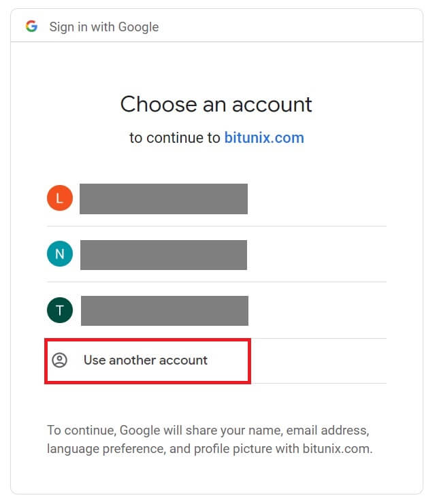Select the teal "N" account avatar

(60, 254)
